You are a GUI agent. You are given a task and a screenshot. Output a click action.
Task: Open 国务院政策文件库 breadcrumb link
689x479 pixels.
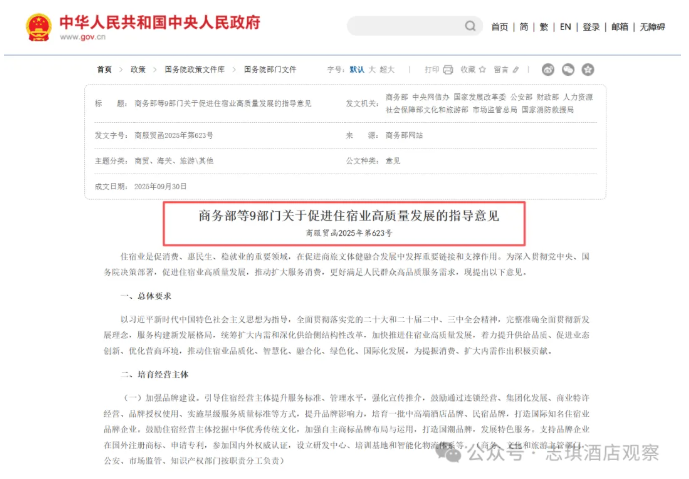pos(195,70)
